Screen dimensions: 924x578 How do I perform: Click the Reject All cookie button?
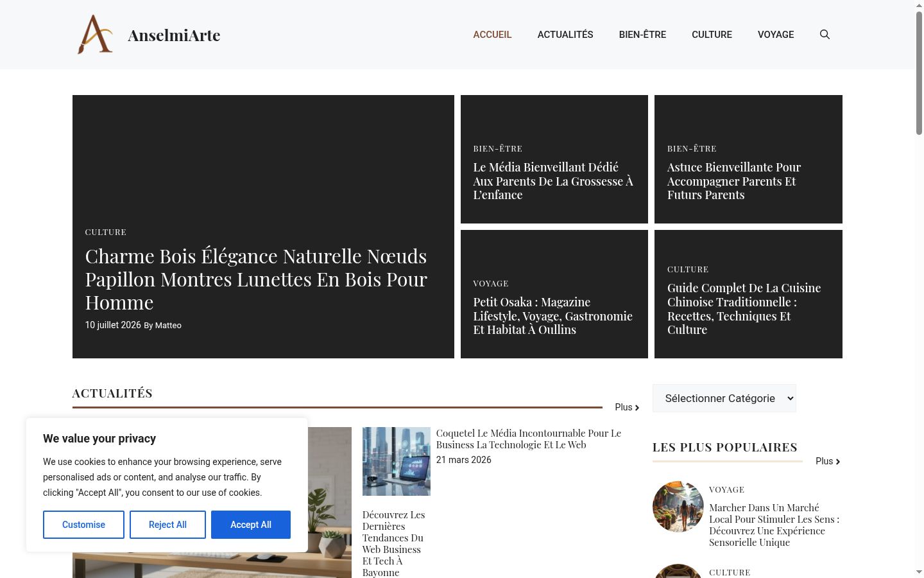[x=167, y=525]
